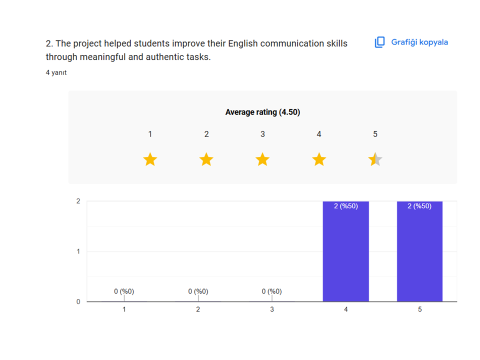480x360 pixels.
Task: Click the 0 (%0) label above rating 3
Action: [272, 291]
